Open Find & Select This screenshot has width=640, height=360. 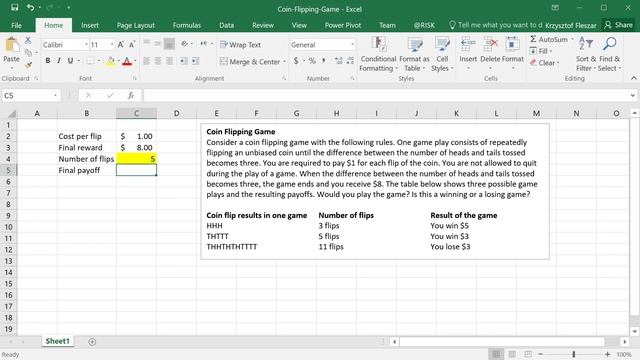pos(609,54)
